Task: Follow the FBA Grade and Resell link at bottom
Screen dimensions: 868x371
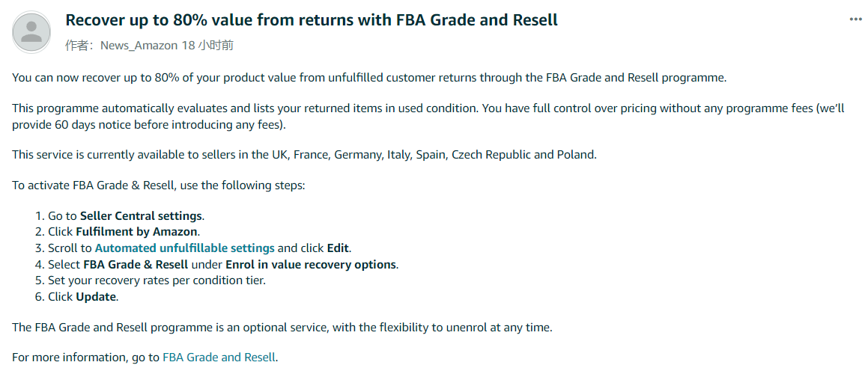Action: point(219,358)
